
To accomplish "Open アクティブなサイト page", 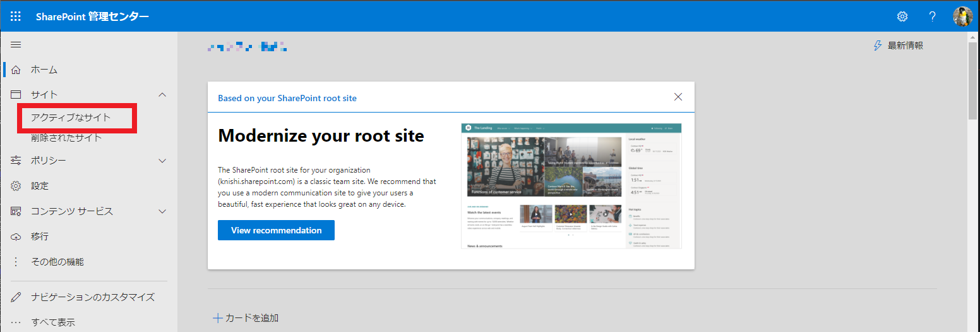I will [x=71, y=118].
